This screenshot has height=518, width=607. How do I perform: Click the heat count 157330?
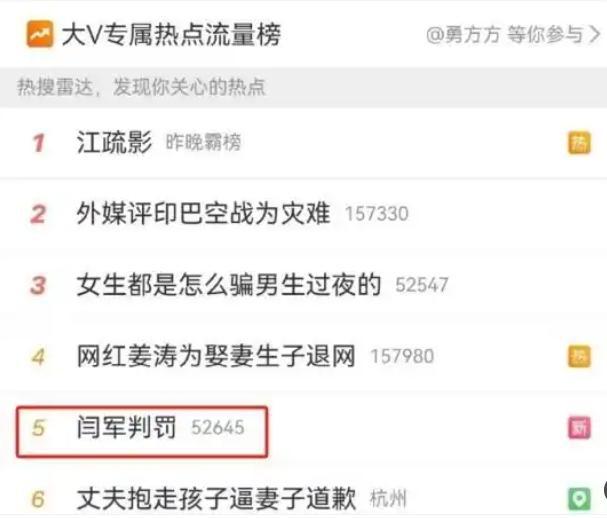377,214
